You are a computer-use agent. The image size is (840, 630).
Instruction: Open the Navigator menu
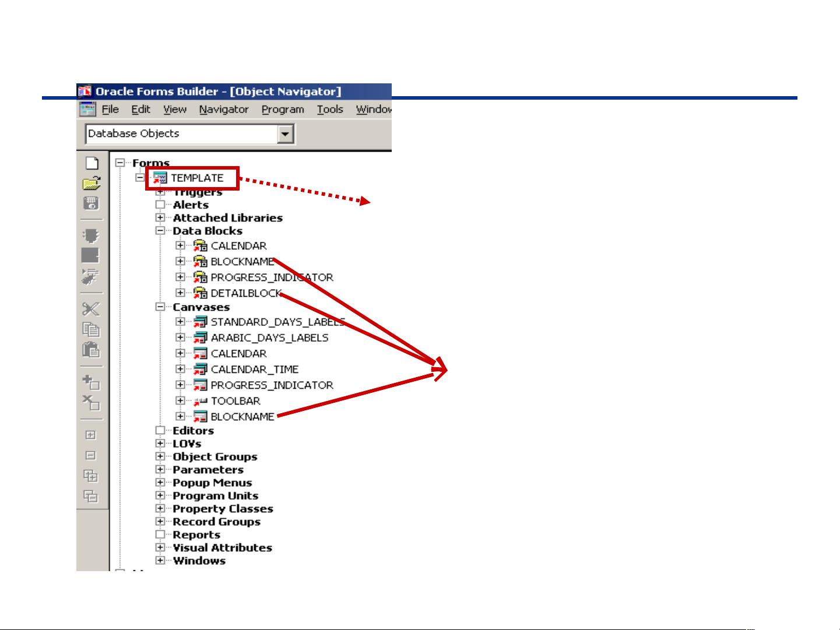(224, 110)
